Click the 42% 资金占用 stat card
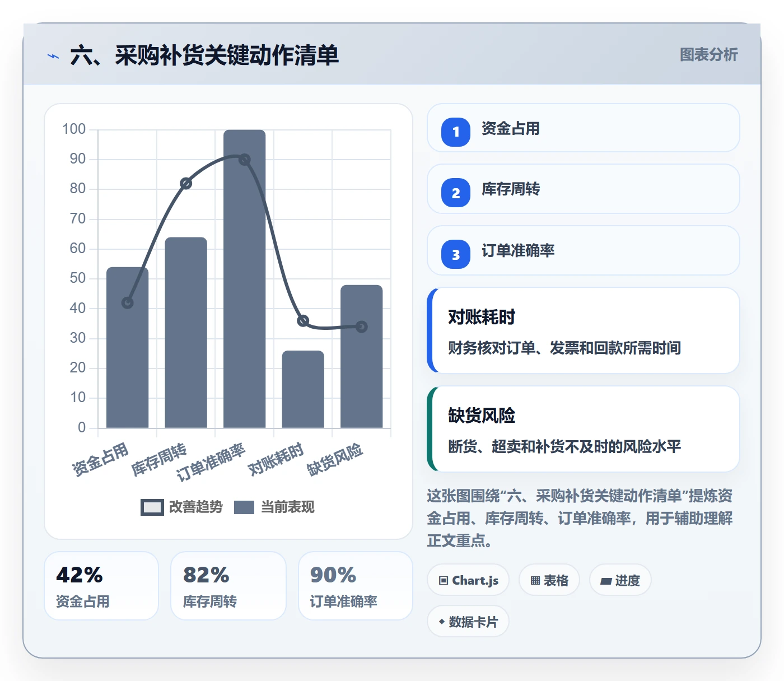The height and width of the screenshot is (681, 784). coord(101,586)
